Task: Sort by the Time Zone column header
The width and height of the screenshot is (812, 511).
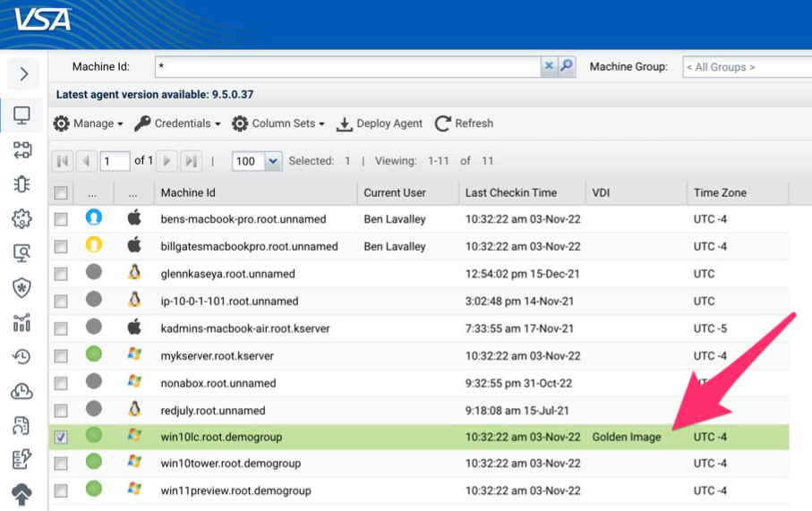Action: click(x=738, y=192)
